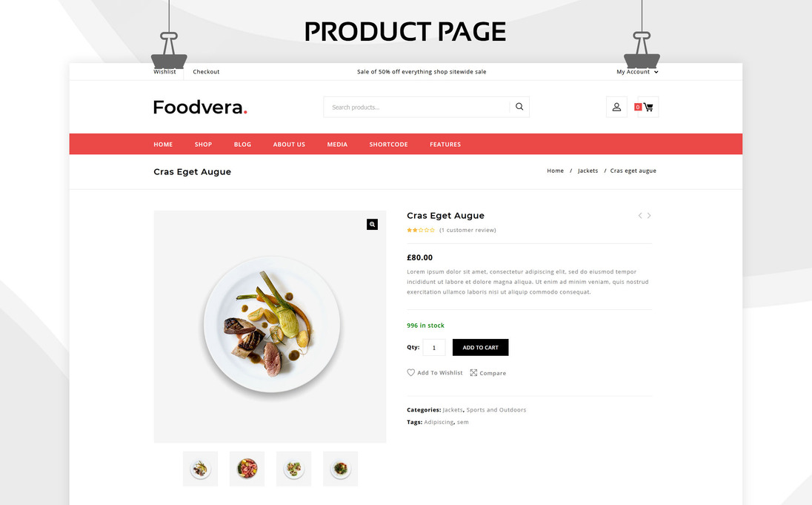Click the quantity input box
This screenshot has width=812, height=505.
434,347
